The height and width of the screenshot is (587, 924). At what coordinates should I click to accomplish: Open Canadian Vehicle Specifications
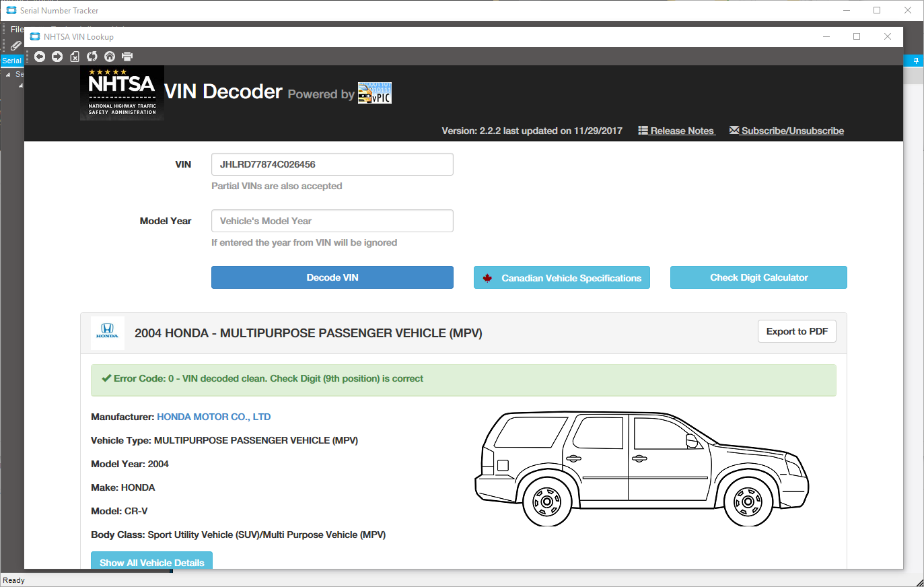[x=562, y=277]
